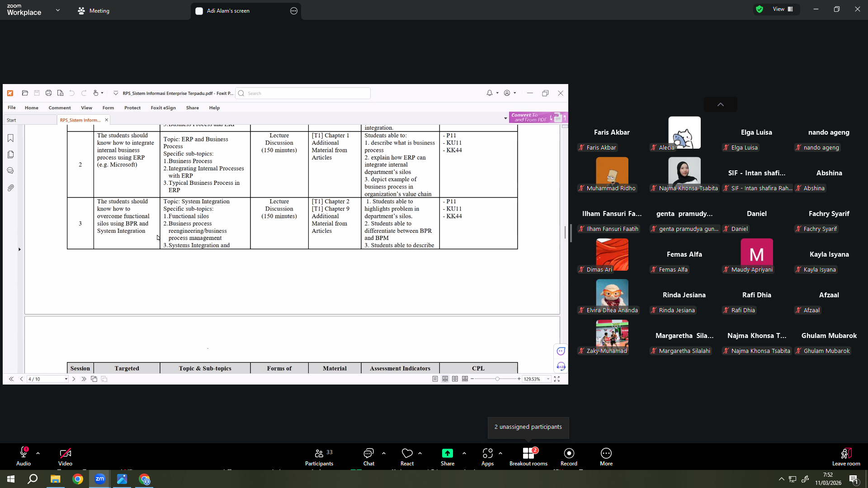This screenshot has width=868, height=488.
Task: Open the page number dropdown
Action: point(66,379)
